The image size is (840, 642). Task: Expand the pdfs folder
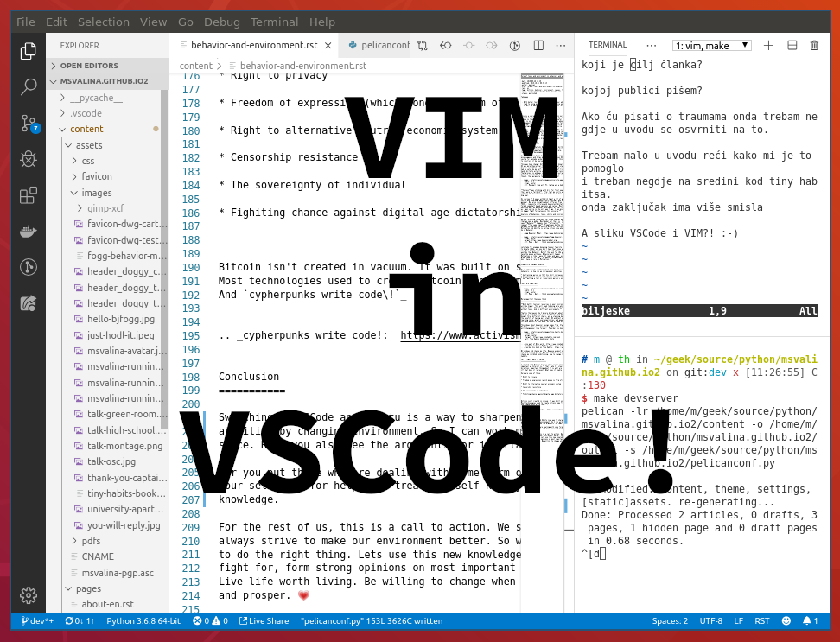tap(107, 541)
